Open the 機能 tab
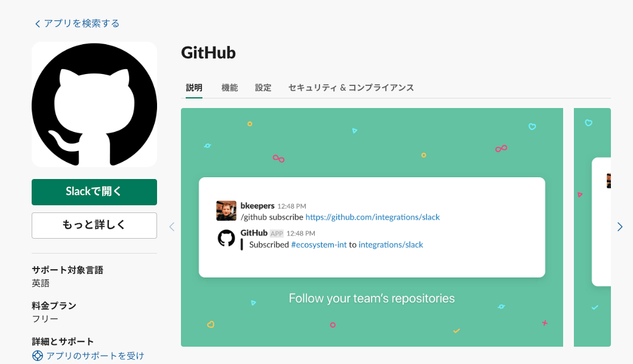633x364 pixels. (231, 87)
